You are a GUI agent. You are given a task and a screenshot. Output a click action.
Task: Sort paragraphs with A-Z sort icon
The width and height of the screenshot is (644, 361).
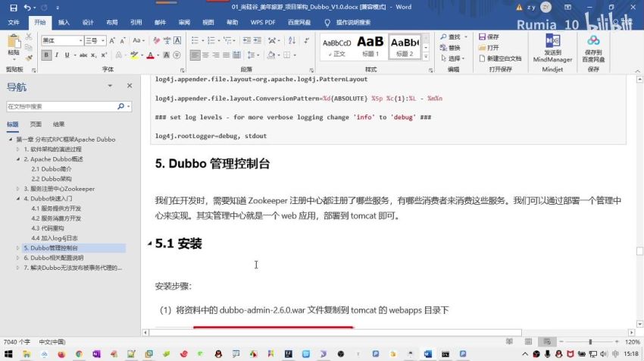292,40
